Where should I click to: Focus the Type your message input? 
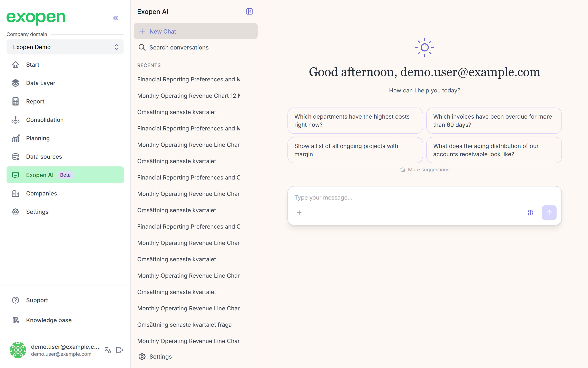click(x=424, y=198)
